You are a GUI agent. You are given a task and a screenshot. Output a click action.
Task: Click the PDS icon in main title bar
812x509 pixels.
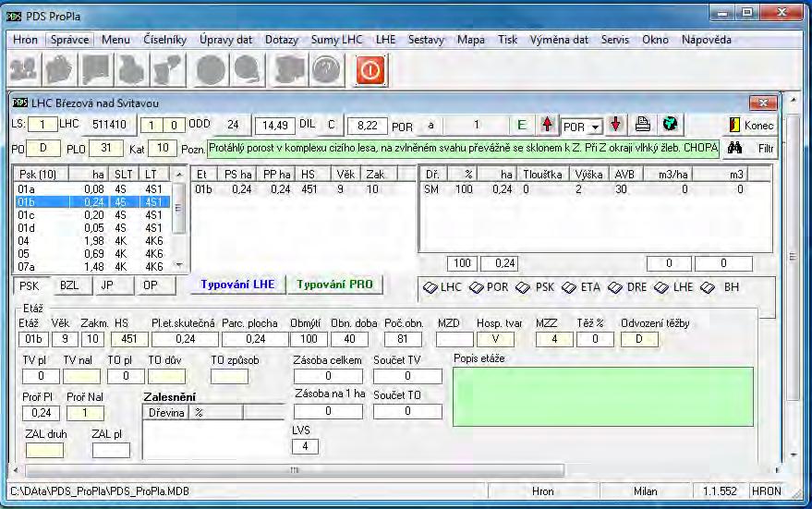[x=14, y=17]
